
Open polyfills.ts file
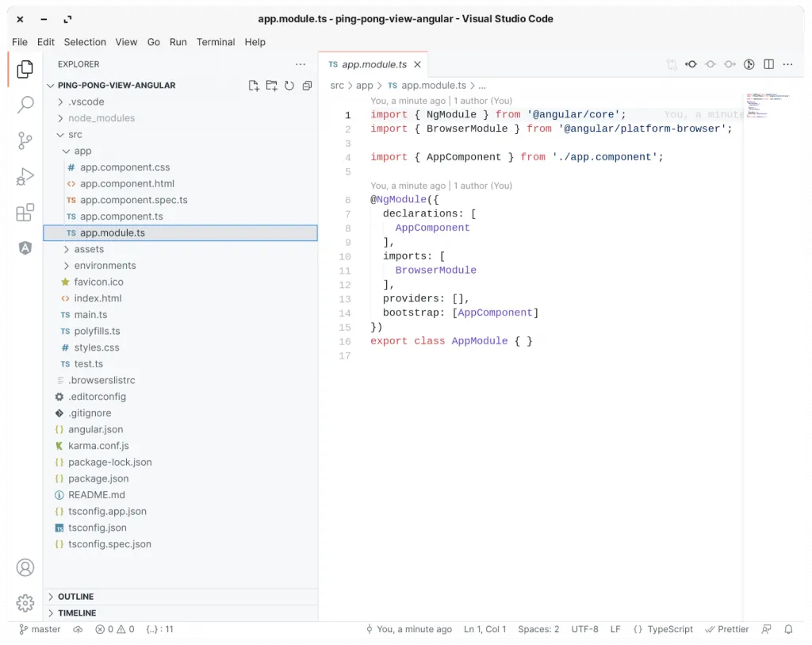point(180,331)
